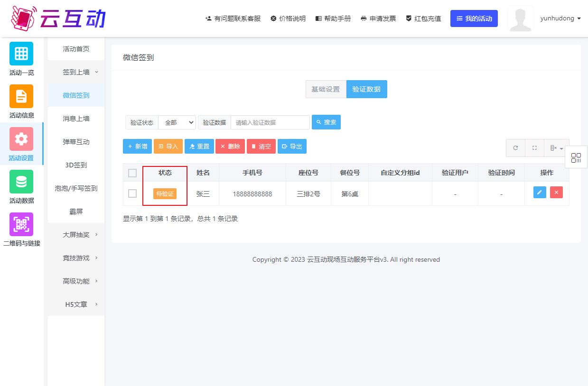
Task: Expand the 大屏抽奖 sidebar menu
Action: pyautogui.click(x=76, y=235)
